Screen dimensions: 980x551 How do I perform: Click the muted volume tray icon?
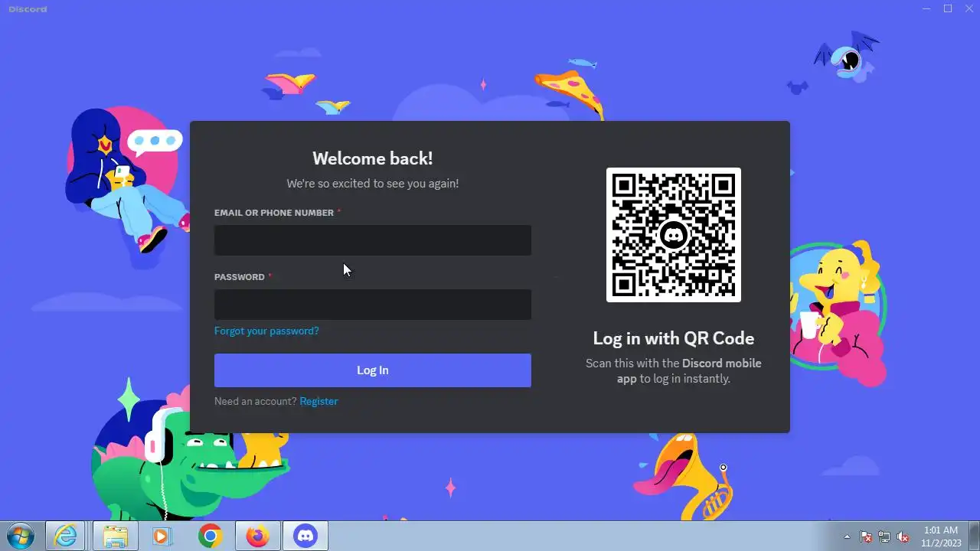903,536
